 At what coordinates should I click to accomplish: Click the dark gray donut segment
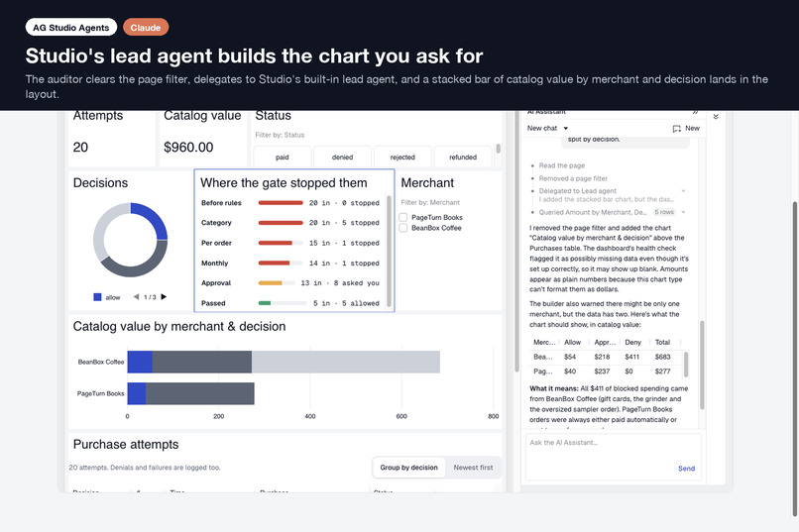pos(139,265)
